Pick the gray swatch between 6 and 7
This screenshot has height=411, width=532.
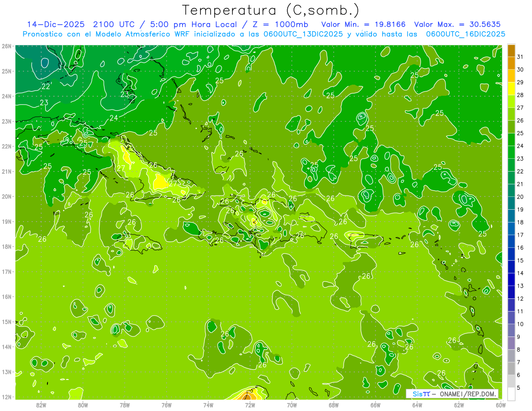pos(511,369)
